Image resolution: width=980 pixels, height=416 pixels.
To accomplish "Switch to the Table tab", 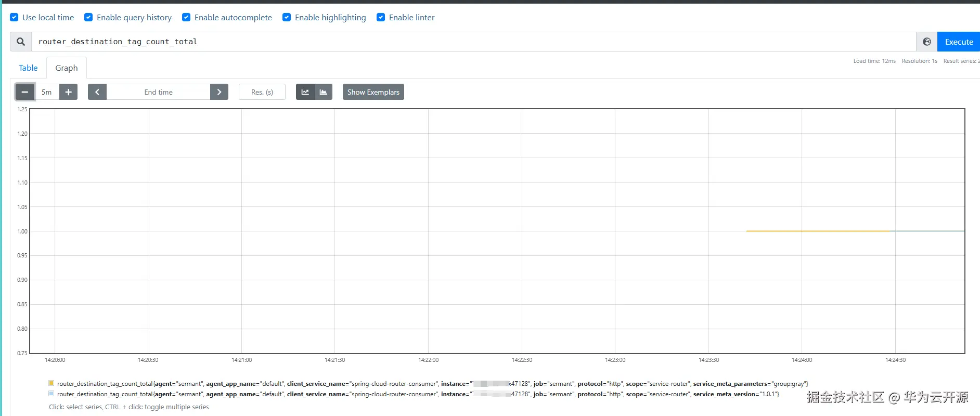I will tap(28, 68).
